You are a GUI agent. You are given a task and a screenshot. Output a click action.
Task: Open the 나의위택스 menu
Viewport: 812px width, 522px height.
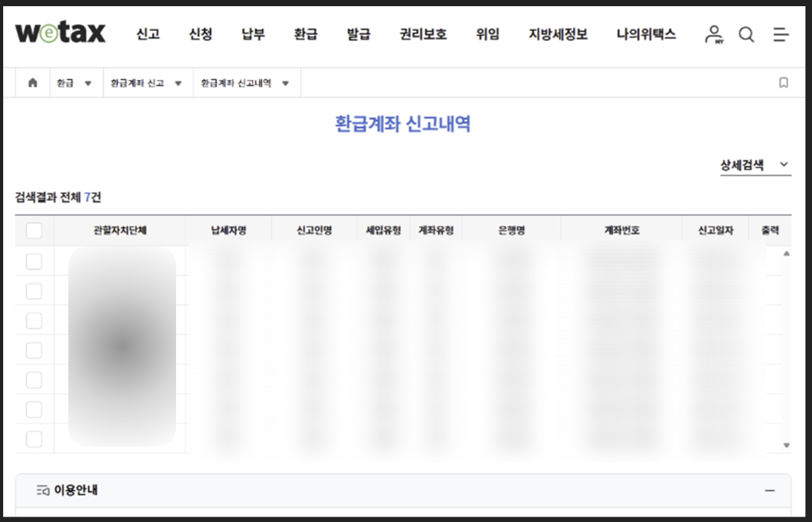click(645, 35)
